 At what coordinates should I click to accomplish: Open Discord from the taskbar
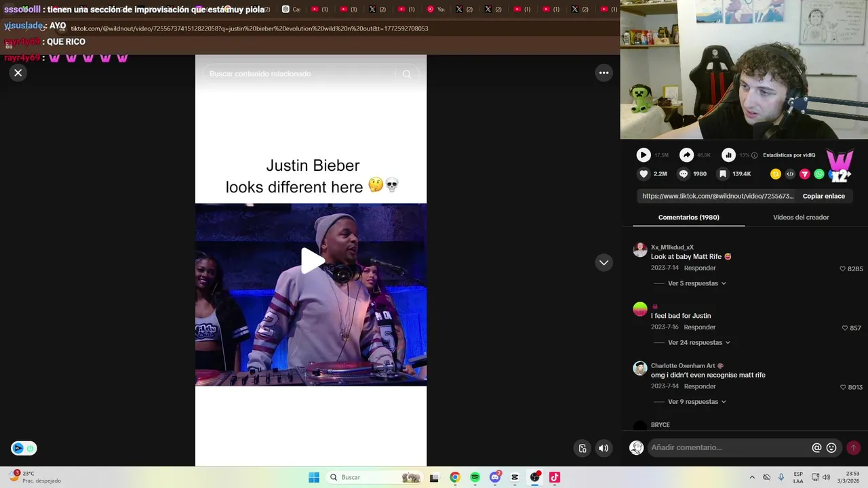point(495,477)
